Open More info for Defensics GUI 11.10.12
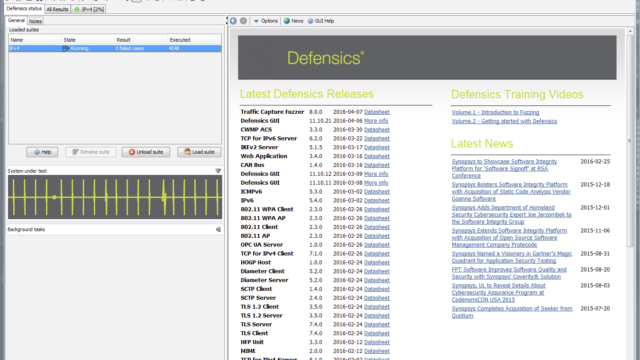The width and height of the screenshot is (640, 360). pos(376,174)
